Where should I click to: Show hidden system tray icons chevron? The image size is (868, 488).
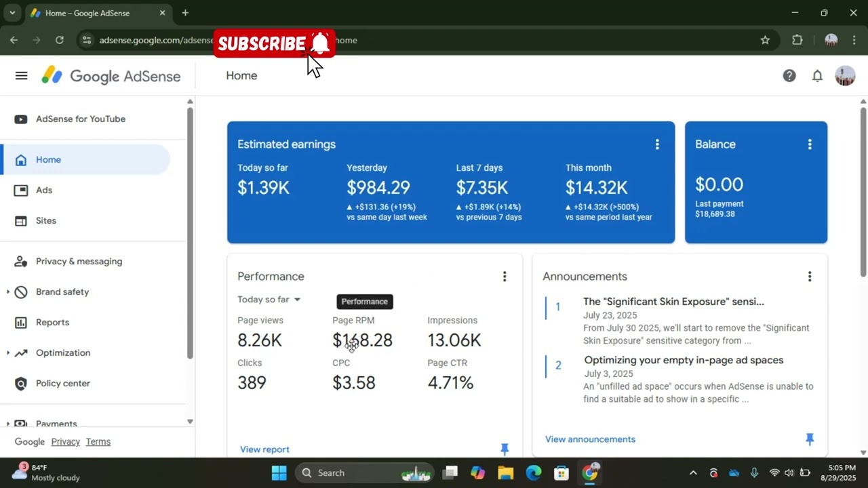point(693,473)
